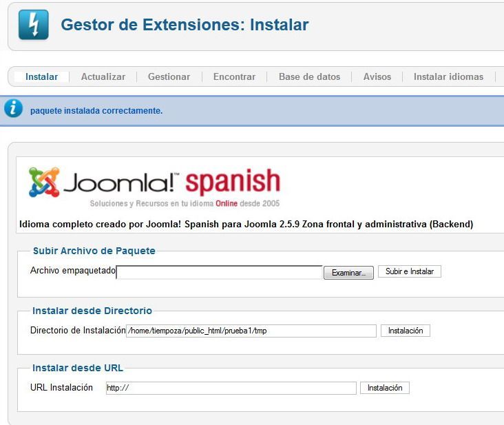Select the Base de datos tab

pyautogui.click(x=310, y=77)
